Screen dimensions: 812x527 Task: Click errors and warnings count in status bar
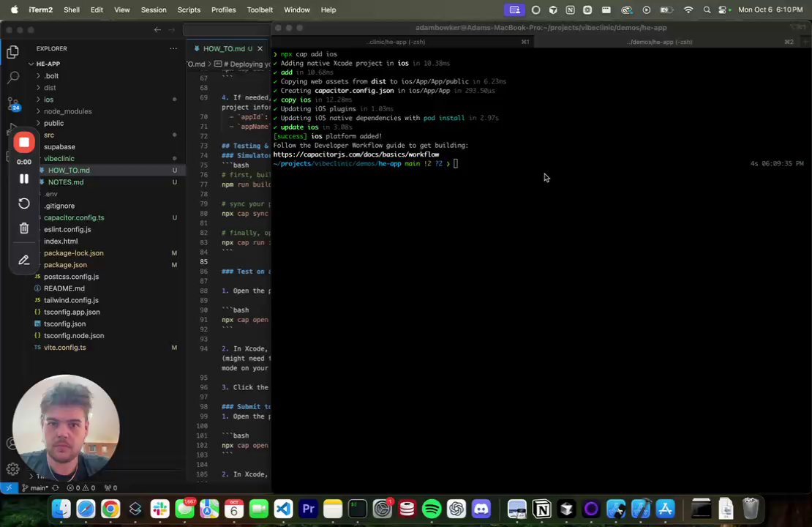[81, 488]
